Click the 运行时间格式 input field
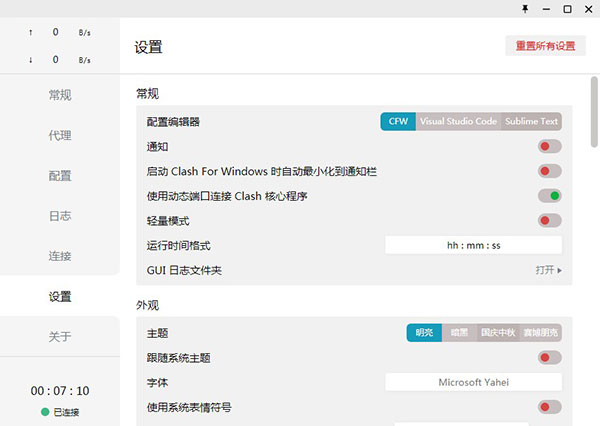 click(x=473, y=245)
